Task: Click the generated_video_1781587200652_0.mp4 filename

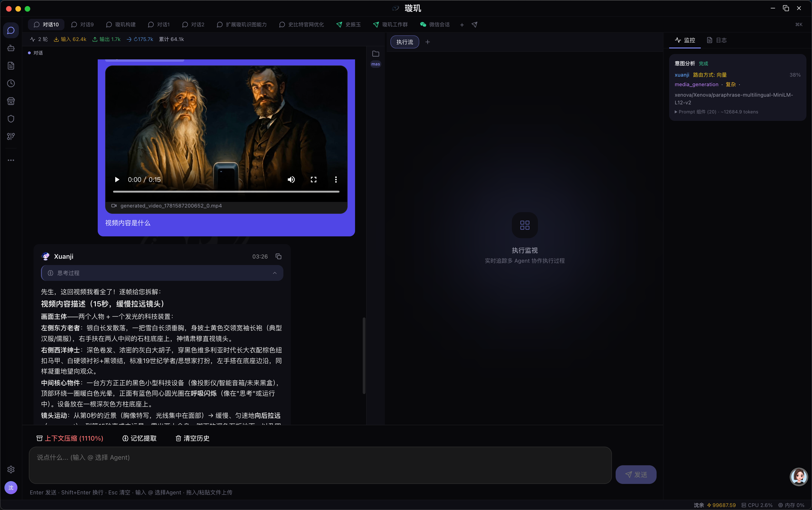Action: coord(171,206)
